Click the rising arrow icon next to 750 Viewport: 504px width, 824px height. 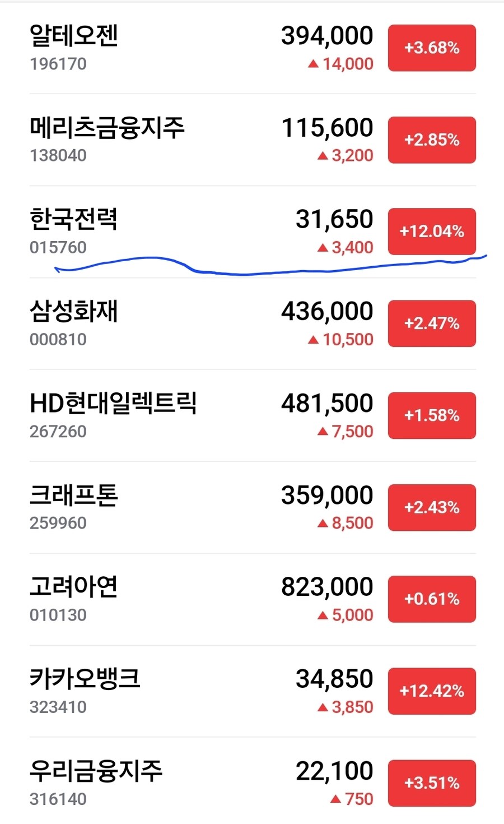335,799
